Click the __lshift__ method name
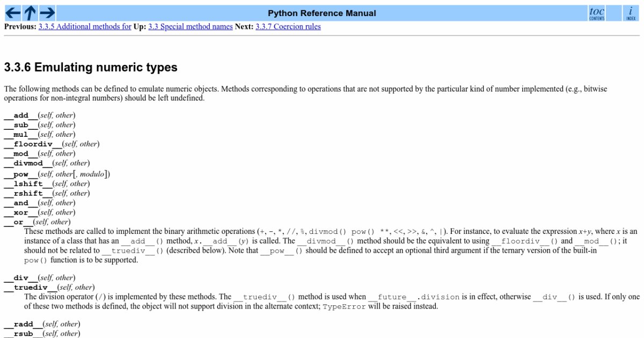The height and width of the screenshot is (338, 644). (x=28, y=184)
